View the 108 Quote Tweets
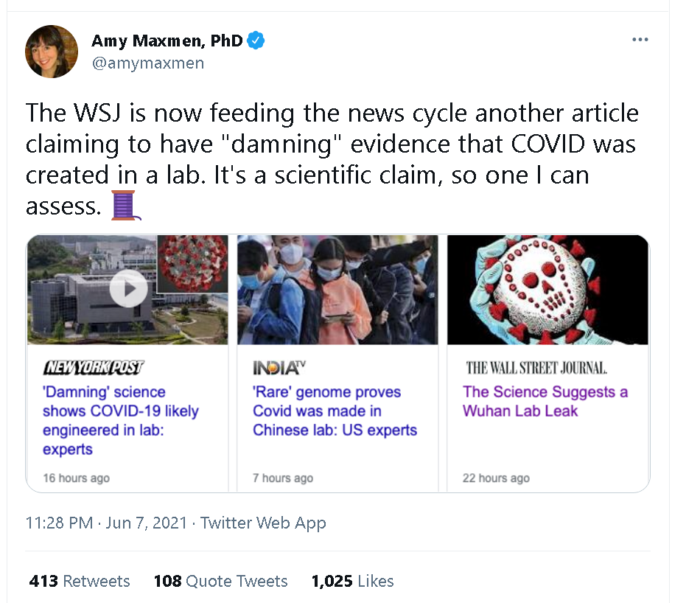The height and width of the screenshot is (603, 700). click(x=220, y=581)
